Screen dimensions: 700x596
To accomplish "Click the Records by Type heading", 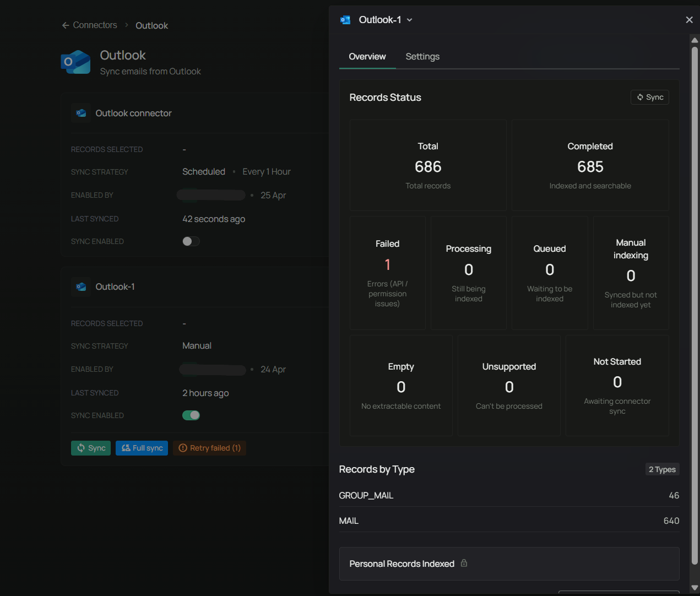I will click(x=377, y=469).
